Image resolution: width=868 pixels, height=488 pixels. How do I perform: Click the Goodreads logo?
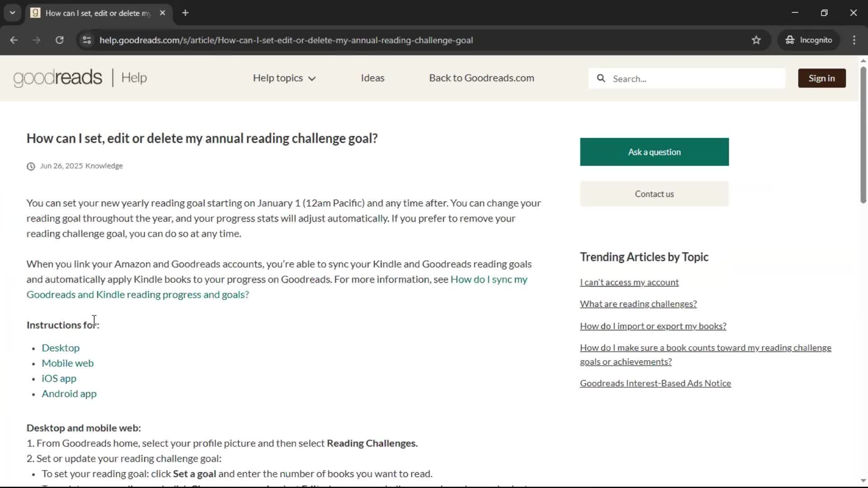click(x=58, y=78)
